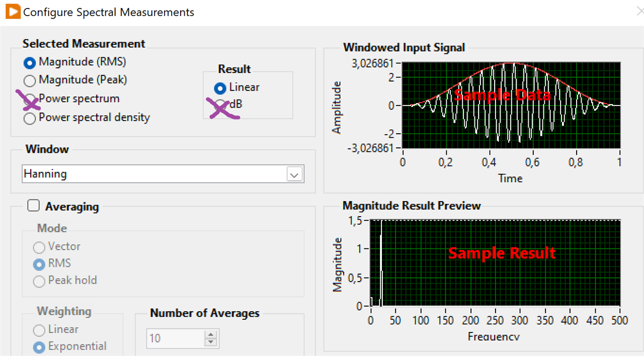Open the Hanning window dropdown arrow
Viewport: 644px width, 356px height.
[294, 175]
